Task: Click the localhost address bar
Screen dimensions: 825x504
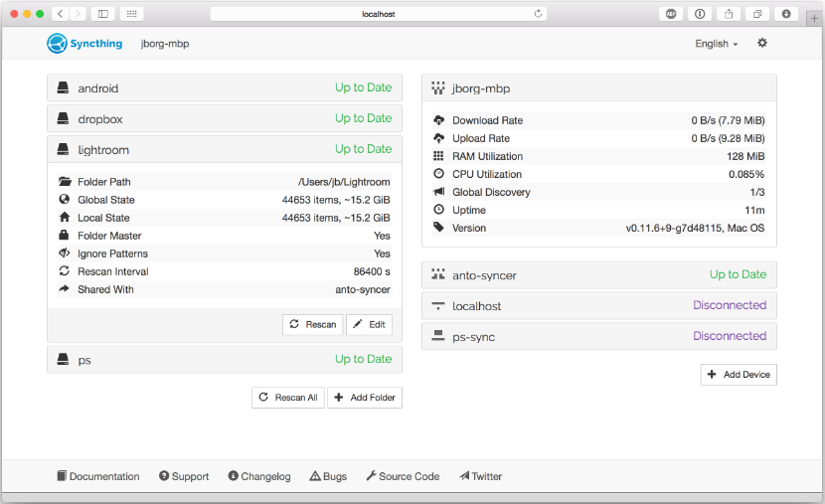Action: pos(378,14)
